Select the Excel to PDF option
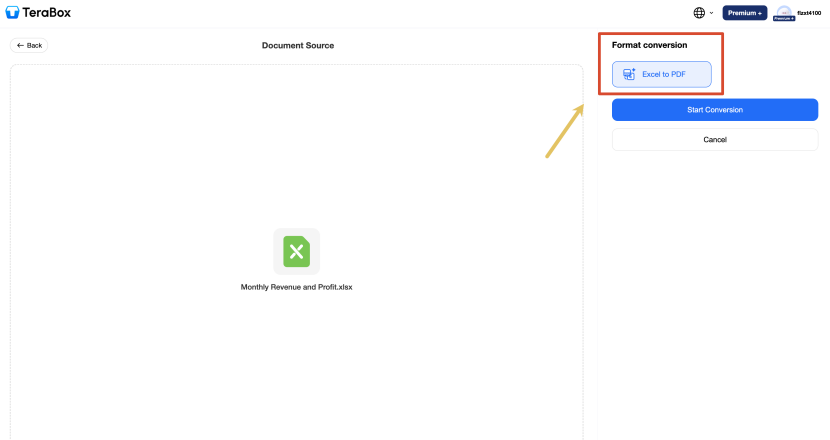The width and height of the screenshot is (830, 440). (662, 74)
